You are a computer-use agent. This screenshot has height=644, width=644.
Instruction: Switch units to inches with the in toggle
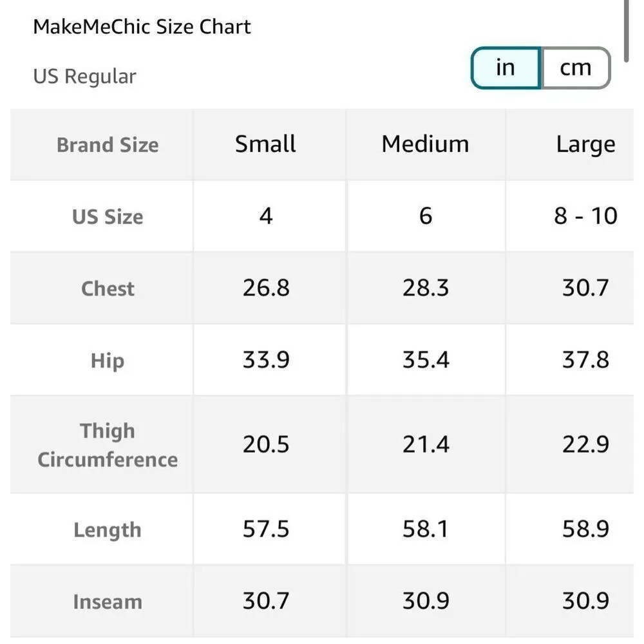(506, 68)
